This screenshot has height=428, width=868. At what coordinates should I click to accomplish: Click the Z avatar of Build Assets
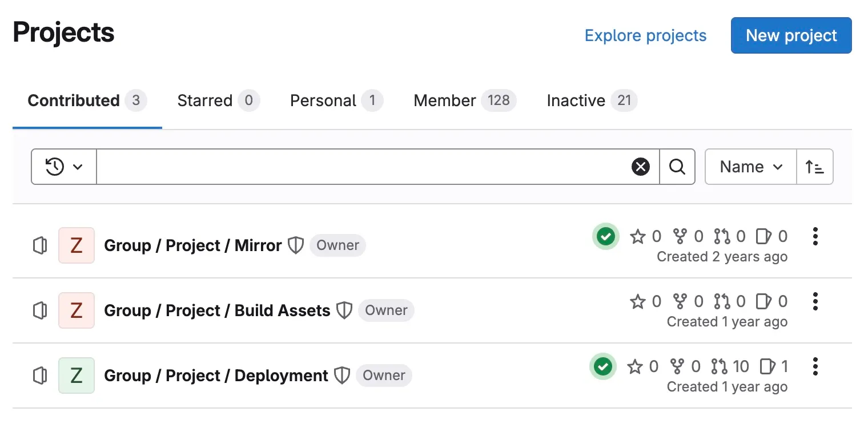click(x=77, y=310)
